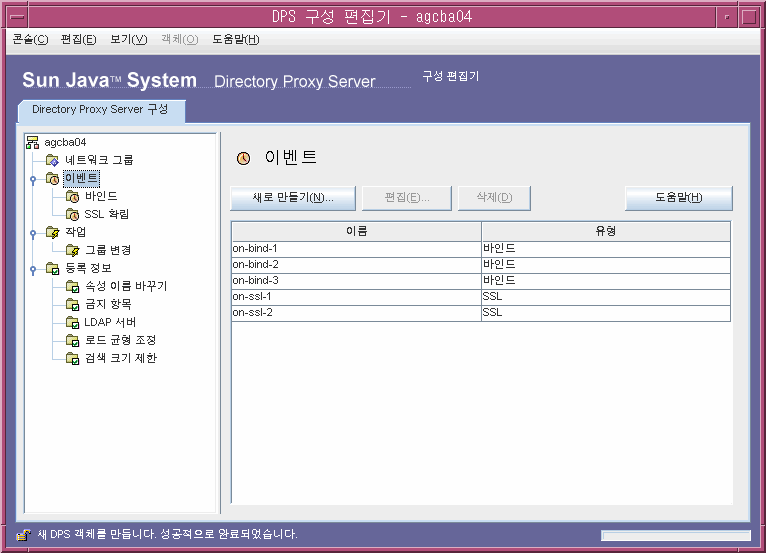Click the SSL 확립 folder icon
The height and width of the screenshot is (553, 766).
[x=72, y=214]
